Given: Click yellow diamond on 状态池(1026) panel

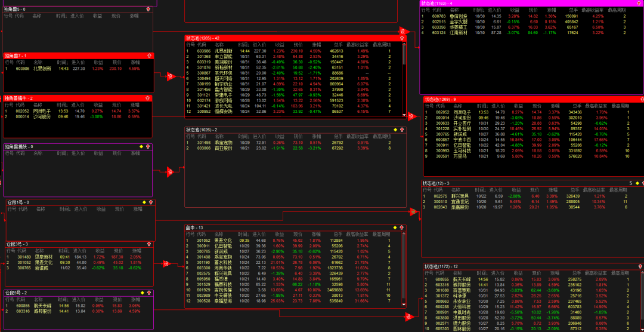Looking at the screenshot, I should (x=394, y=129).
